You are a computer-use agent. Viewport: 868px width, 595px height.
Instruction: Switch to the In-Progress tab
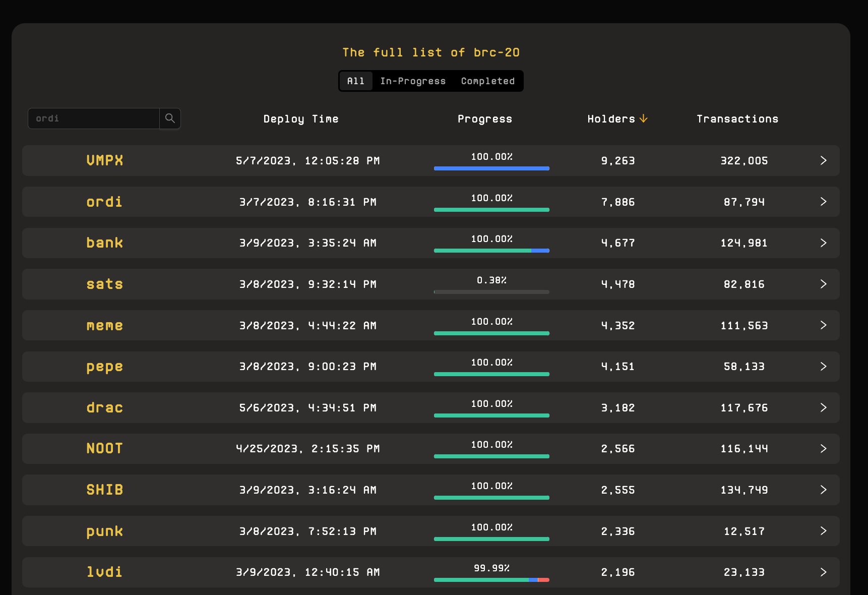[x=413, y=81]
